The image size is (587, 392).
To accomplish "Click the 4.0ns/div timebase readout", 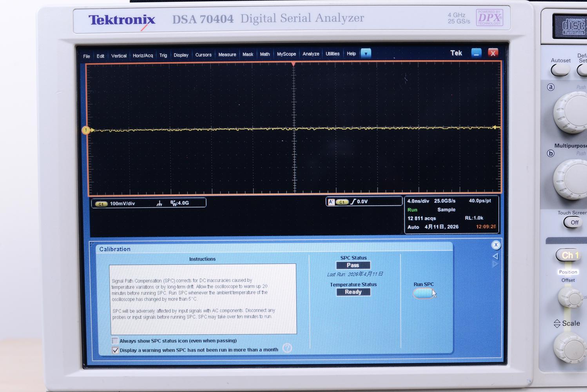I will pos(418,201).
